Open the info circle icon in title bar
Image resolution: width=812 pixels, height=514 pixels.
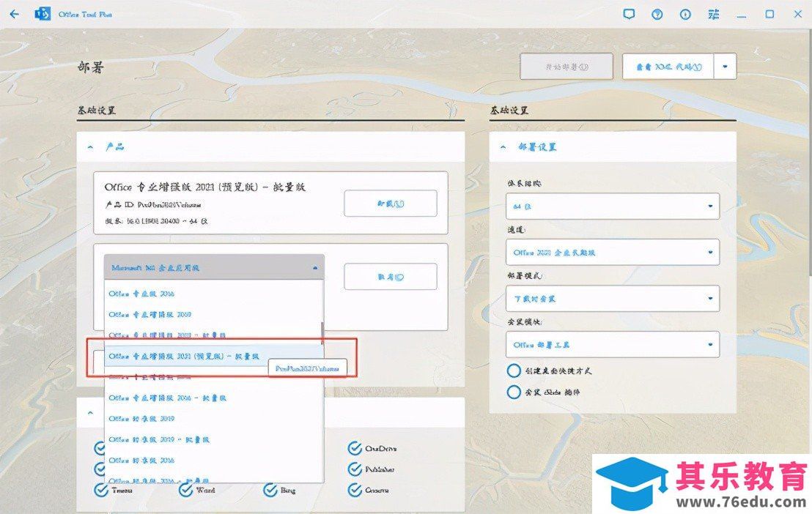coord(685,14)
